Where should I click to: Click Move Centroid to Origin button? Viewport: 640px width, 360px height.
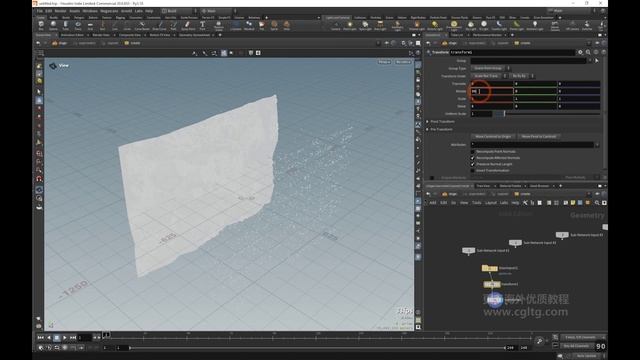(x=493, y=137)
